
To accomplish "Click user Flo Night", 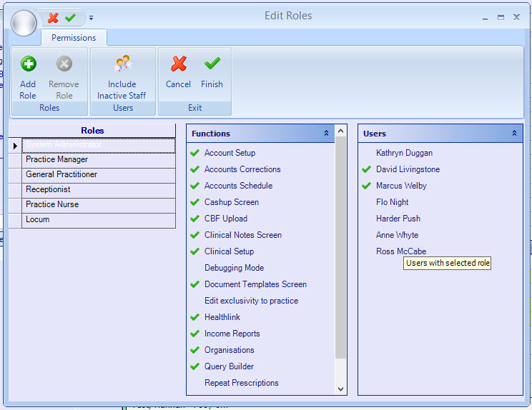I will tap(393, 202).
